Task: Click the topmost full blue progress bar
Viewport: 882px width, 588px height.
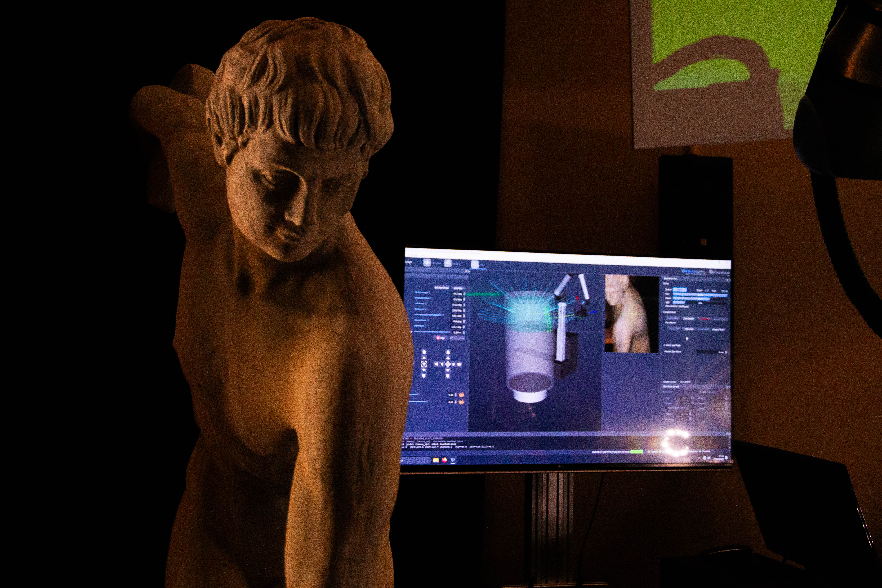Action: (701, 295)
